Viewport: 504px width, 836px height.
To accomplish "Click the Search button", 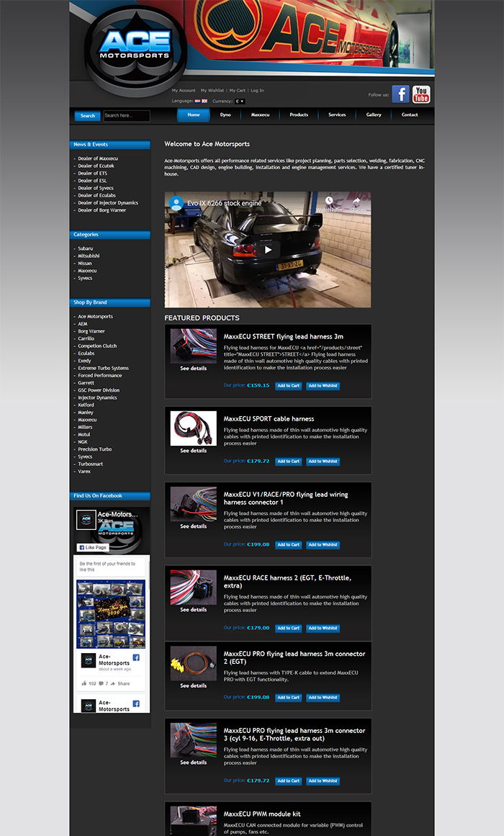I will click(x=87, y=116).
